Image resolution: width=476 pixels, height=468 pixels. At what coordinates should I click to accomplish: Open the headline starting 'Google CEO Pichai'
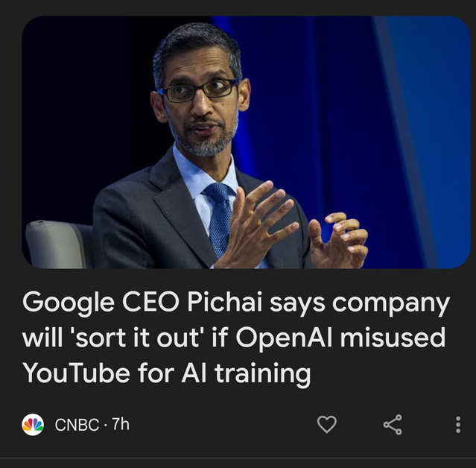(235, 338)
